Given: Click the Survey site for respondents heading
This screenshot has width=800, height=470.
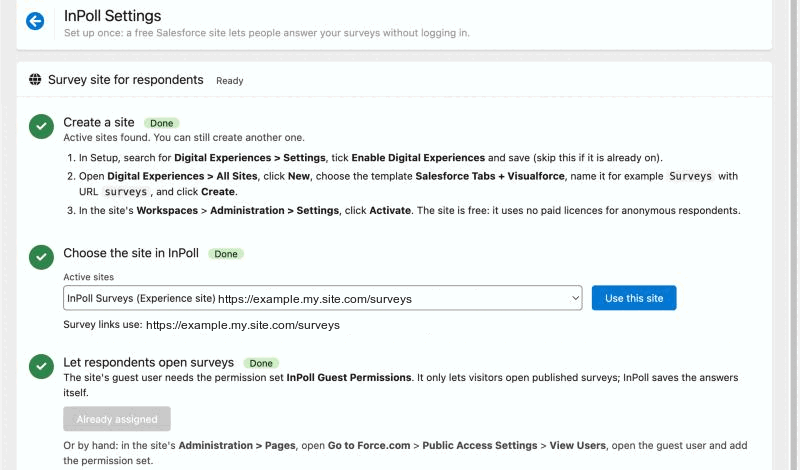Looking at the screenshot, I should click(x=126, y=80).
